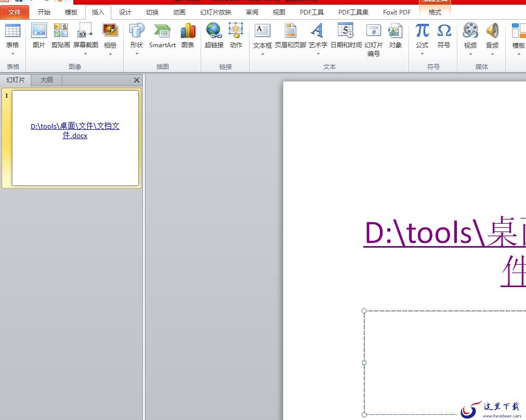This screenshot has height=420, width=526.
Task: Insert a text box with 文本框
Action: pos(262,31)
